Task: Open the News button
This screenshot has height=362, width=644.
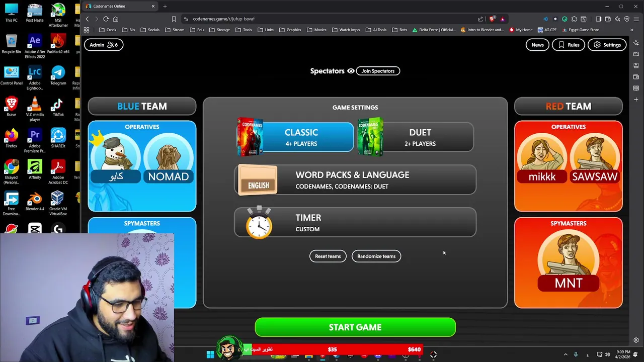Action: point(537,45)
